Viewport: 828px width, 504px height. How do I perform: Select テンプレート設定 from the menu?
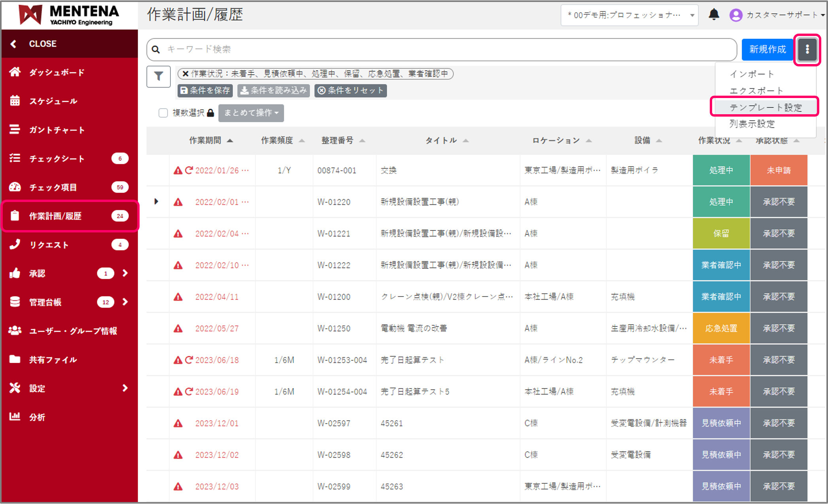[x=765, y=107]
